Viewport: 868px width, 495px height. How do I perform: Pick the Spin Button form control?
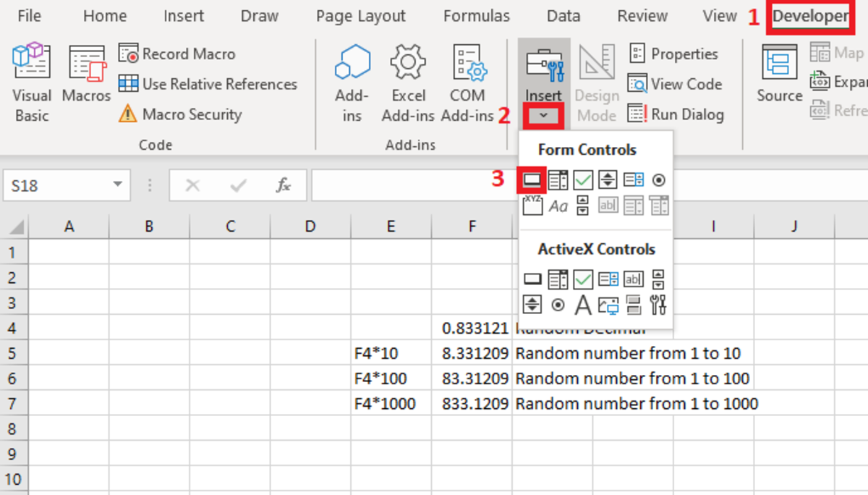(608, 179)
